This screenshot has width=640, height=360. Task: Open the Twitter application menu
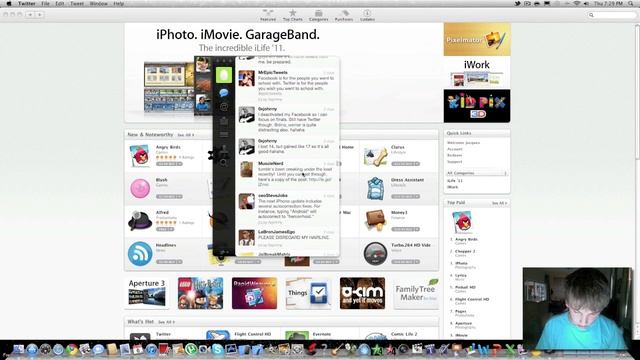coord(27,3)
